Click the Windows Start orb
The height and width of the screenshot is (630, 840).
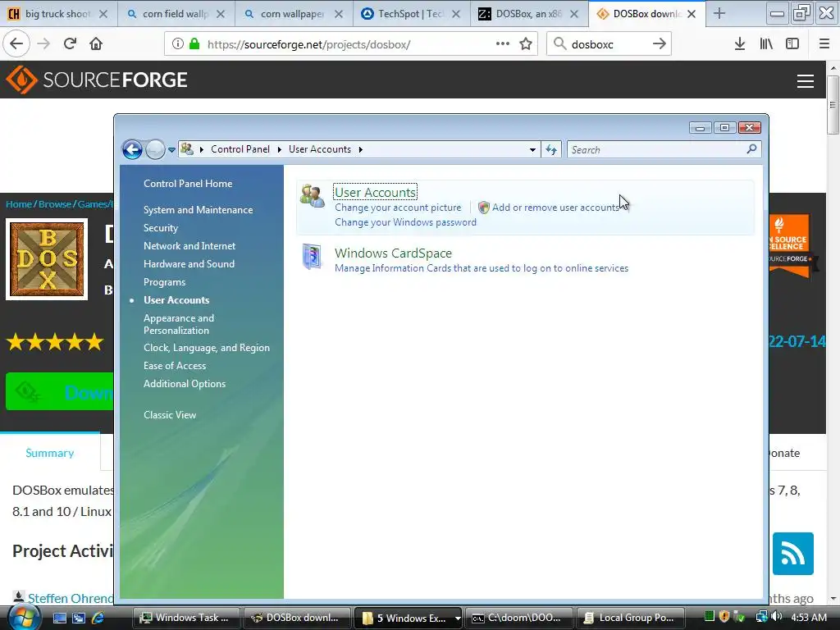pos(23,618)
